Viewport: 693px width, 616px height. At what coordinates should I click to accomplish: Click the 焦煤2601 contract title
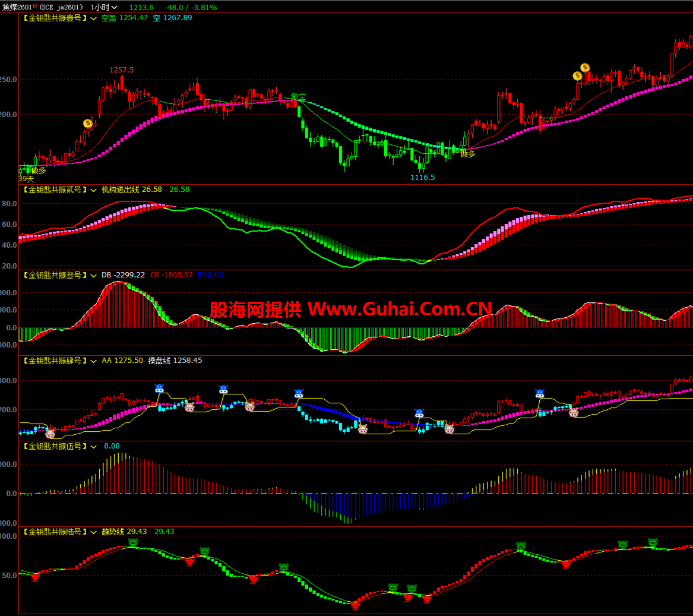[x=18, y=7]
